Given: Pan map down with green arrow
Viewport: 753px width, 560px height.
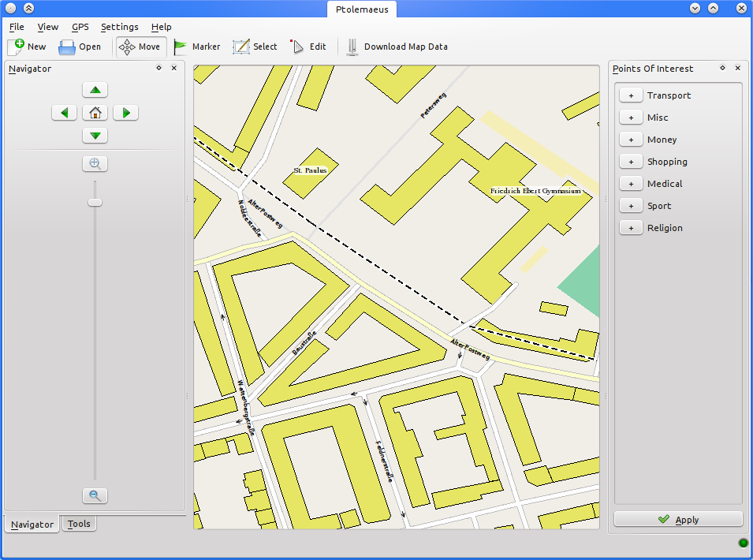Looking at the screenshot, I should (95, 136).
